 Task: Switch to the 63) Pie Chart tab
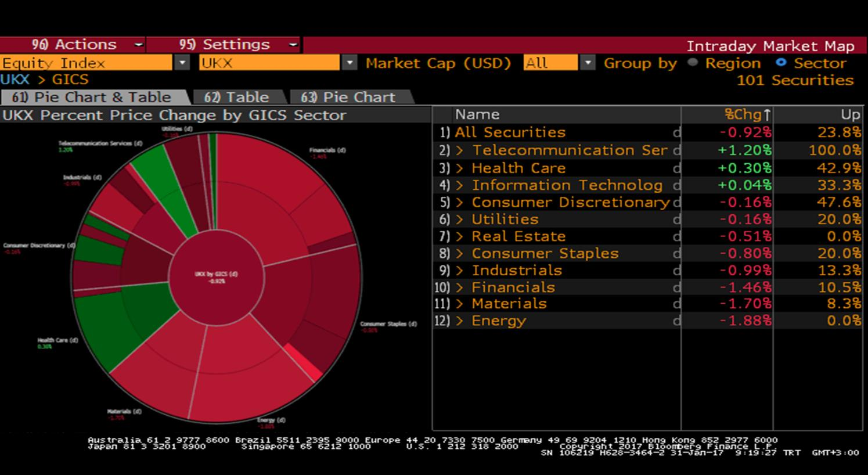(348, 97)
